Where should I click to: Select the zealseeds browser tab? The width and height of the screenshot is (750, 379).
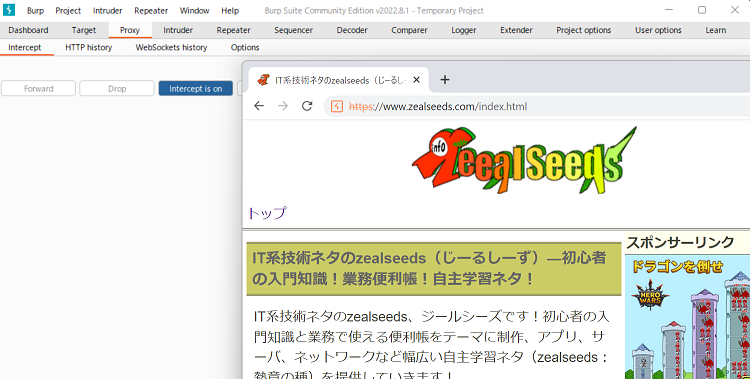pos(339,80)
